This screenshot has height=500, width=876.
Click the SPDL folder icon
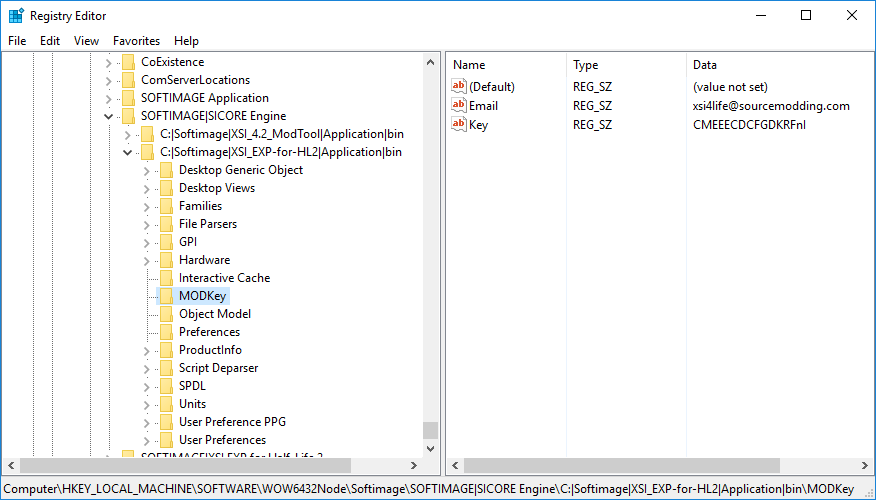tap(166, 386)
